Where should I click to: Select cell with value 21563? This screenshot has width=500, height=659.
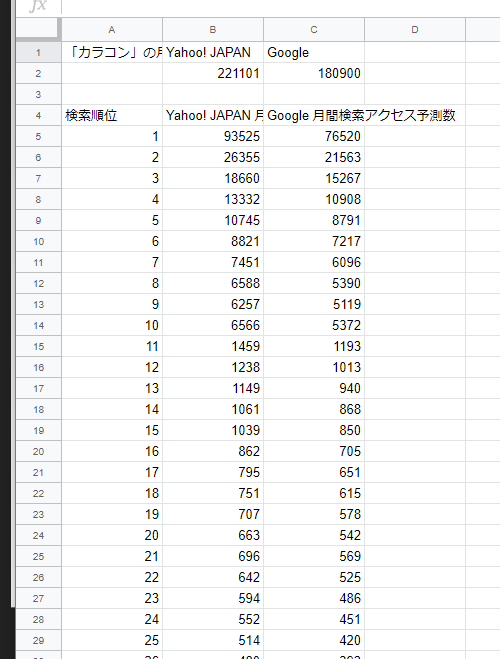[x=314, y=158]
